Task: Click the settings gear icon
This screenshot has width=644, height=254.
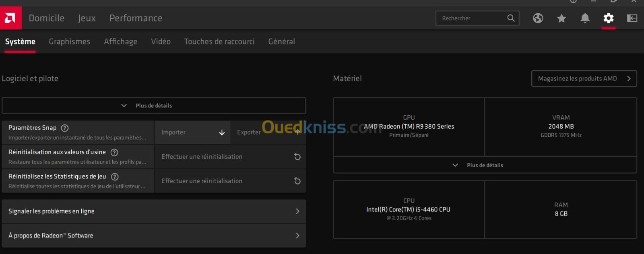Action: point(608,18)
